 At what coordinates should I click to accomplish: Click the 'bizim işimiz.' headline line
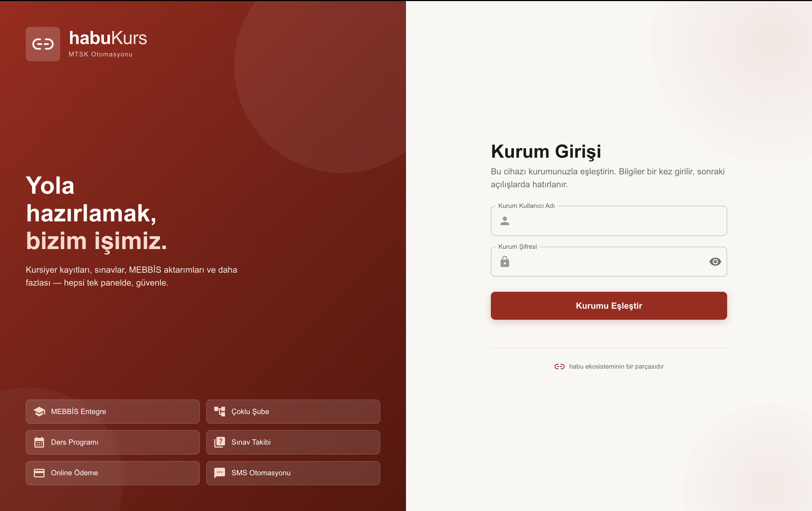coord(96,241)
